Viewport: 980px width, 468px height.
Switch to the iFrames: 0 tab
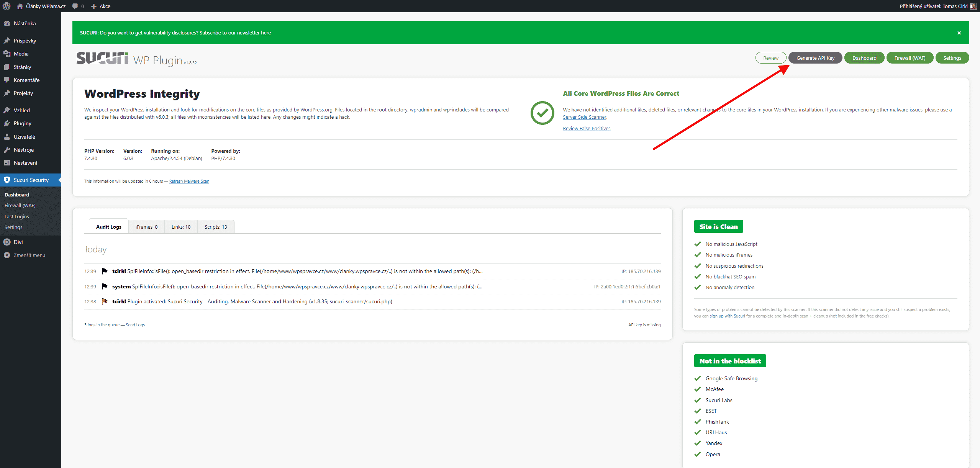(146, 227)
